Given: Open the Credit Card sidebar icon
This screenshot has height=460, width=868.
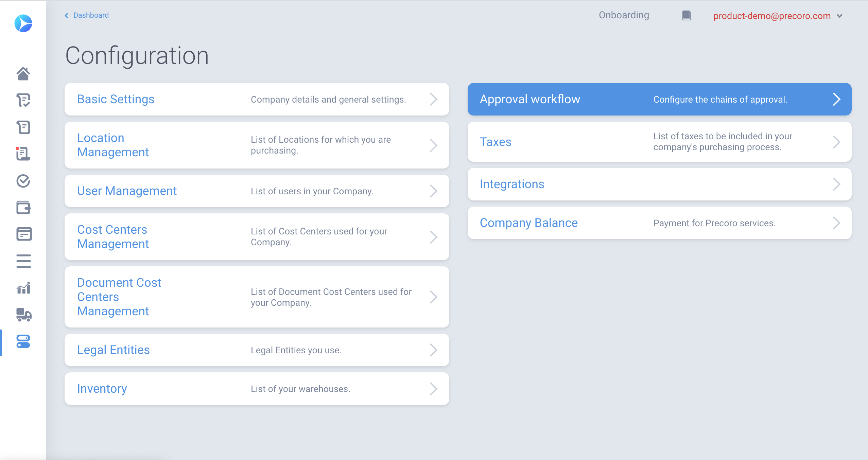Looking at the screenshot, I should click(x=23, y=234).
